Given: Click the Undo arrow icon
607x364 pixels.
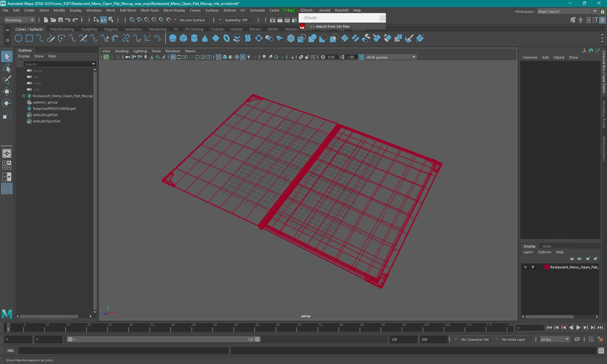Looking at the screenshot, I should (68, 20).
